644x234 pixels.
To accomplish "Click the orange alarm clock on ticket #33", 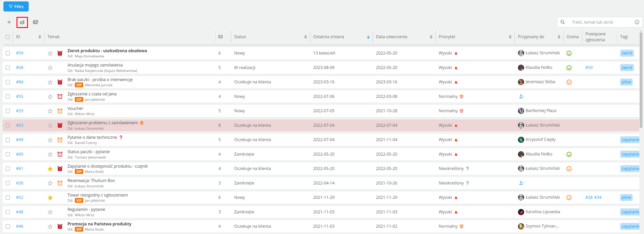I will pyautogui.click(x=60, y=111).
